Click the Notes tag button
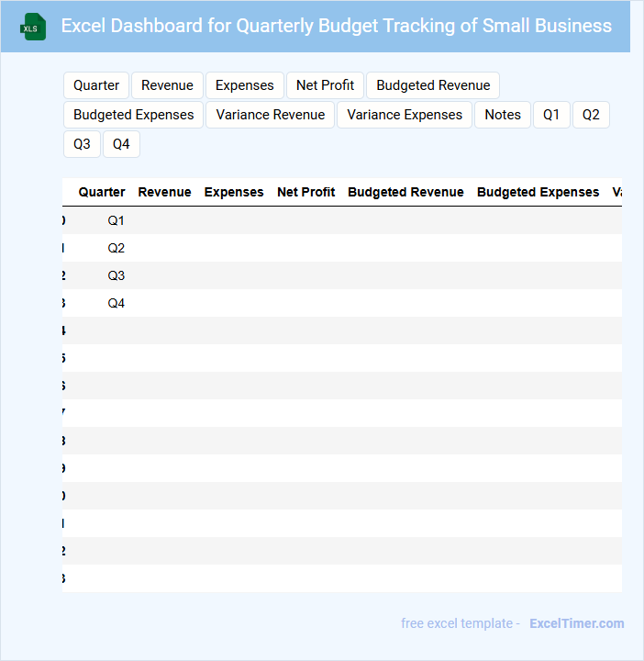The width and height of the screenshot is (644, 661). click(503, 115)
